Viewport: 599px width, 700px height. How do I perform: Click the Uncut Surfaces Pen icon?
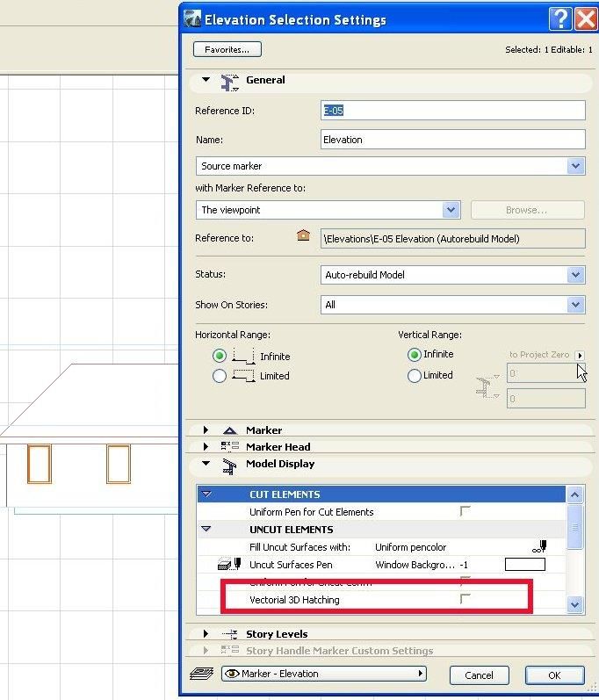click(229, 564)
